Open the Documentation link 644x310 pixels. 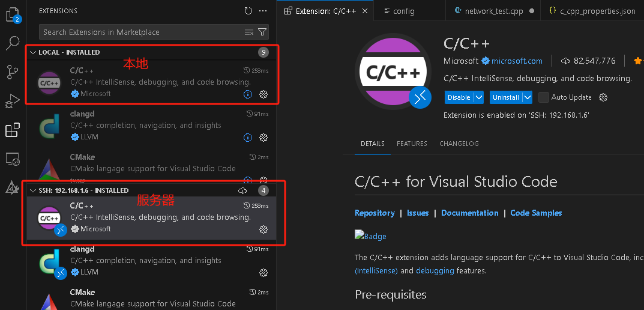coord(470,213)
